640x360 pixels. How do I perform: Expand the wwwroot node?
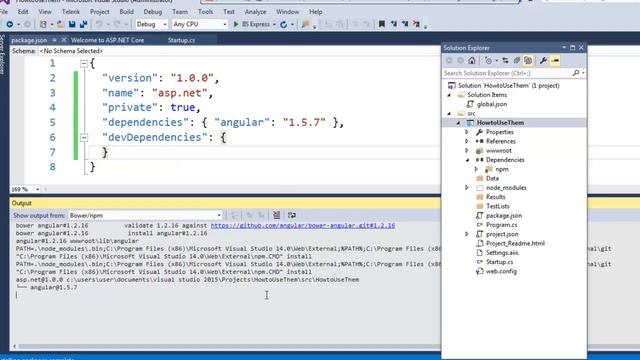click(467, 151)
